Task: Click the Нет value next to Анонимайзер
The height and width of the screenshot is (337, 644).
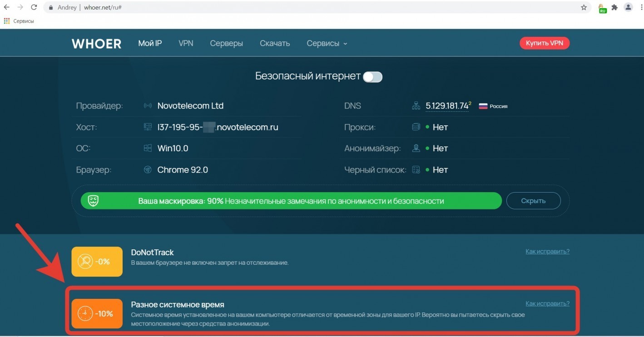Action: [x=440, y=149]
